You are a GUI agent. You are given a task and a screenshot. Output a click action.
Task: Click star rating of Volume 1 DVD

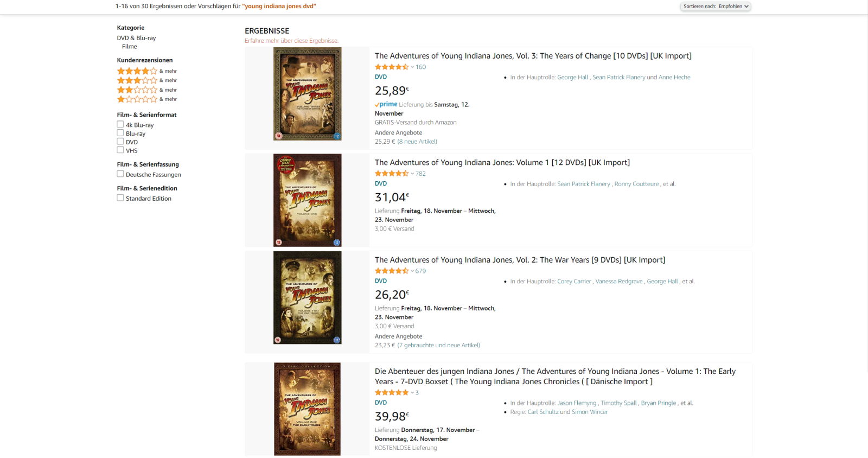pos(391,174)
